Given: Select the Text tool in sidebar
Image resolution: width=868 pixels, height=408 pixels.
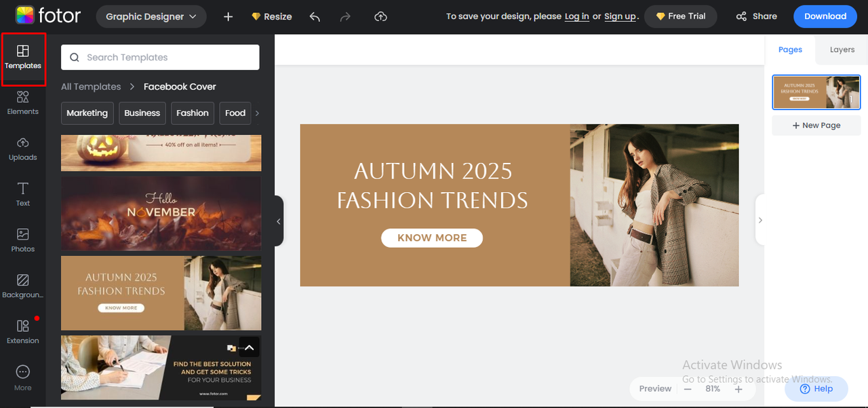Looking at the screenshot, I should point(23,194).
